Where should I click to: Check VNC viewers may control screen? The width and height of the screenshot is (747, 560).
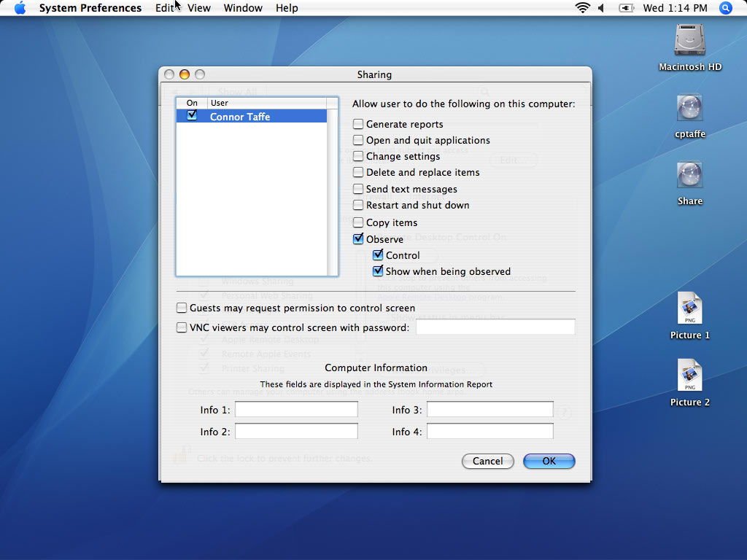[x=182, y=327]
